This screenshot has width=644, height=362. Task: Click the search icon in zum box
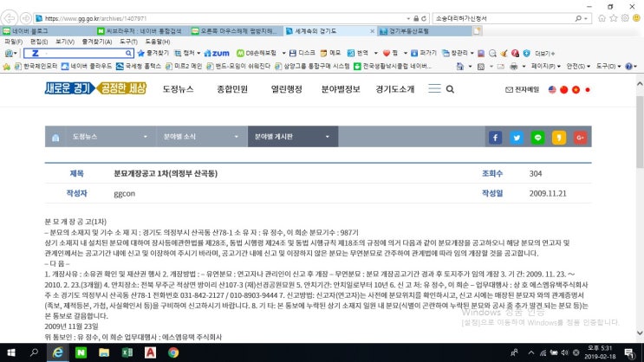128,53
